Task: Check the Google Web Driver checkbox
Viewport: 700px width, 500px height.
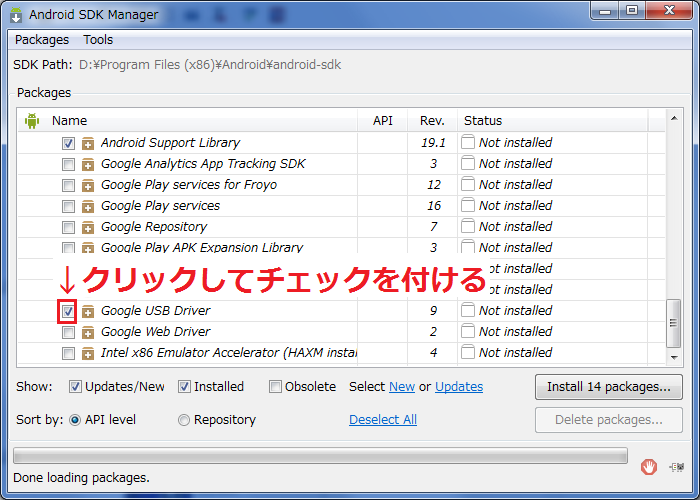Action: tap(68, 332)
